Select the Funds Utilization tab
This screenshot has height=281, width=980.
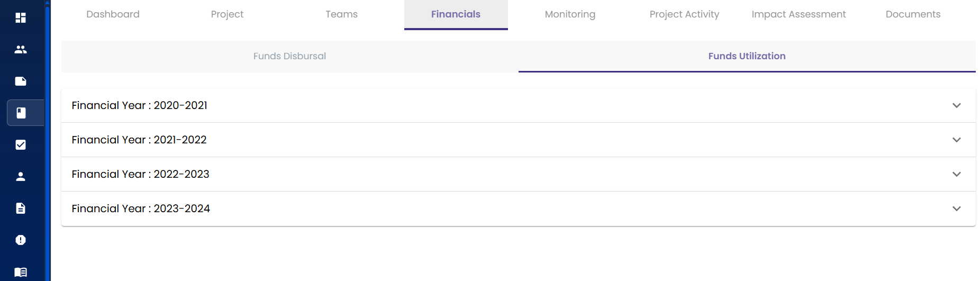pyautogui.click(x=747, y=56)
